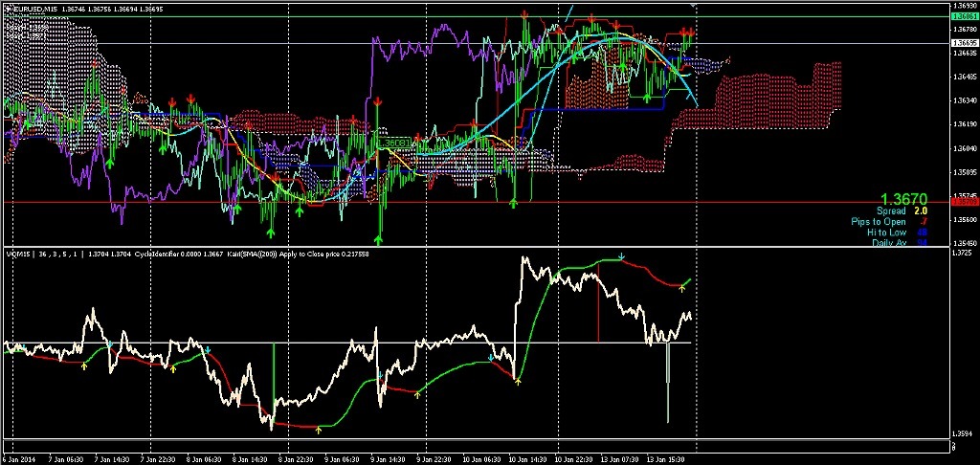
Task: Click the 1.36930 price axis label
Action: coord(965,5)
